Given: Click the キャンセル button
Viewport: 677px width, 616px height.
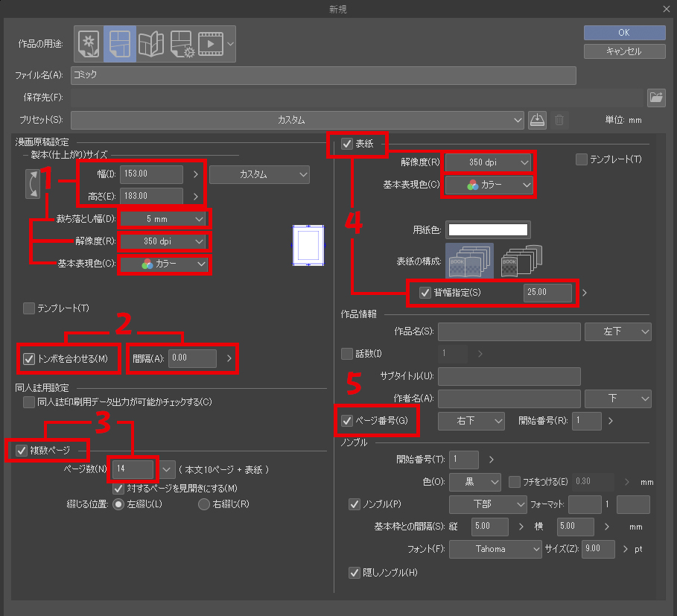Looking at the screenshot, I should [x=624, y=51].
